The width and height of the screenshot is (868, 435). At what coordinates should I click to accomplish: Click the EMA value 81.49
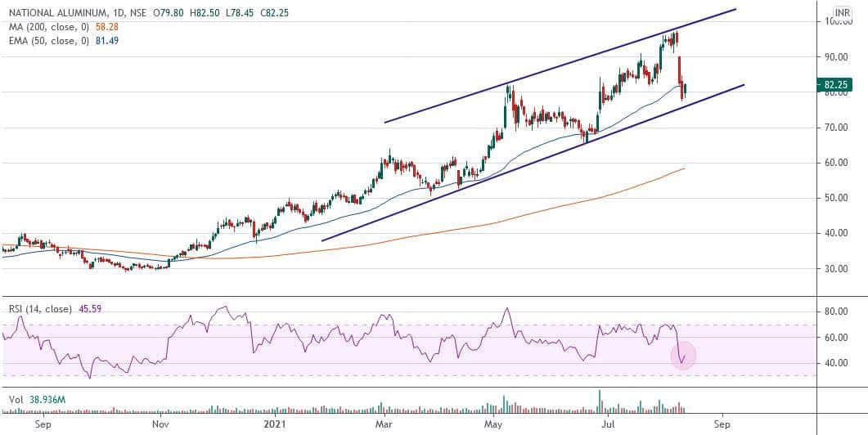coord(107,40)
